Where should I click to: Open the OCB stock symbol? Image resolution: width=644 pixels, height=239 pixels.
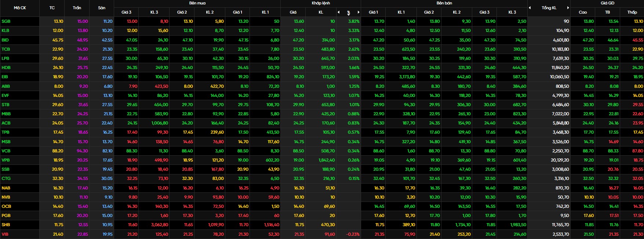coord(6,206)
